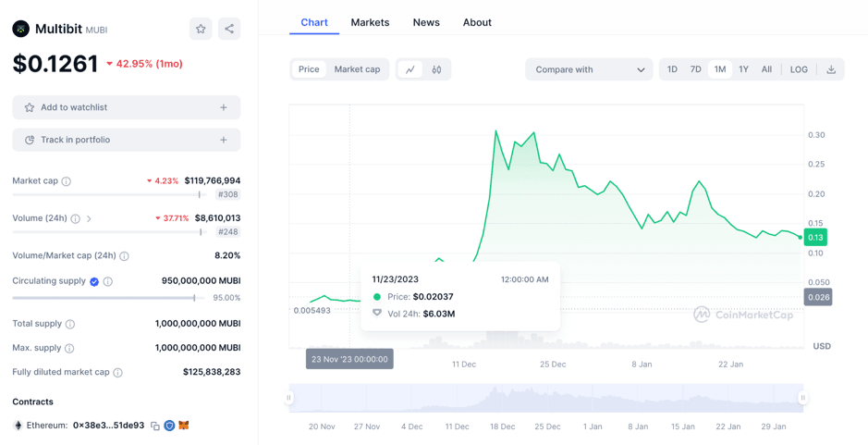This screenshot has width=868, height=445.
Task: Enable LOG scale on chart
Action: pos(799,69)
